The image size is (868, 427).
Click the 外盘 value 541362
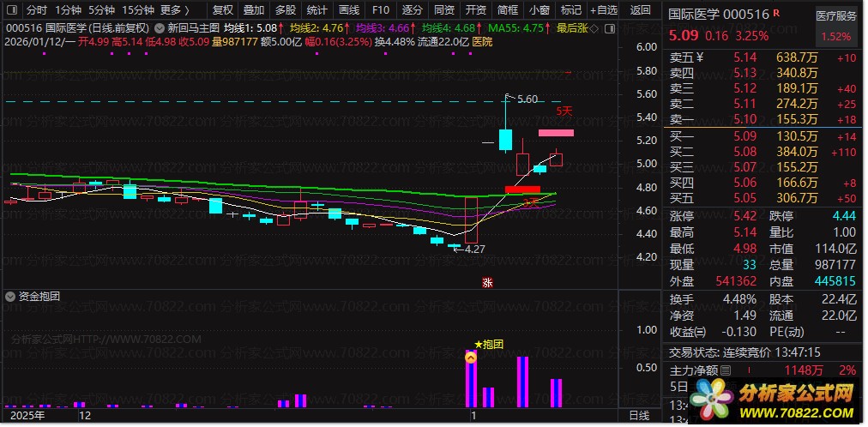tap(736, 281)
